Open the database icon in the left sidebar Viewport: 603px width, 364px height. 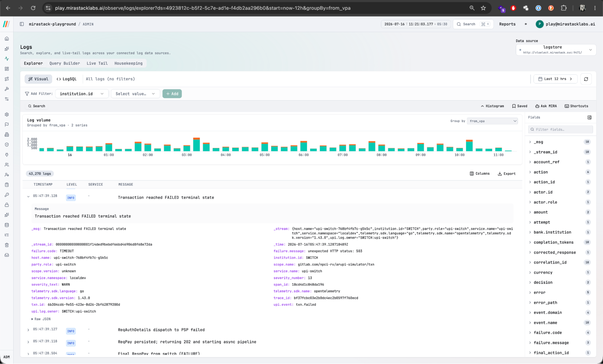7,225
